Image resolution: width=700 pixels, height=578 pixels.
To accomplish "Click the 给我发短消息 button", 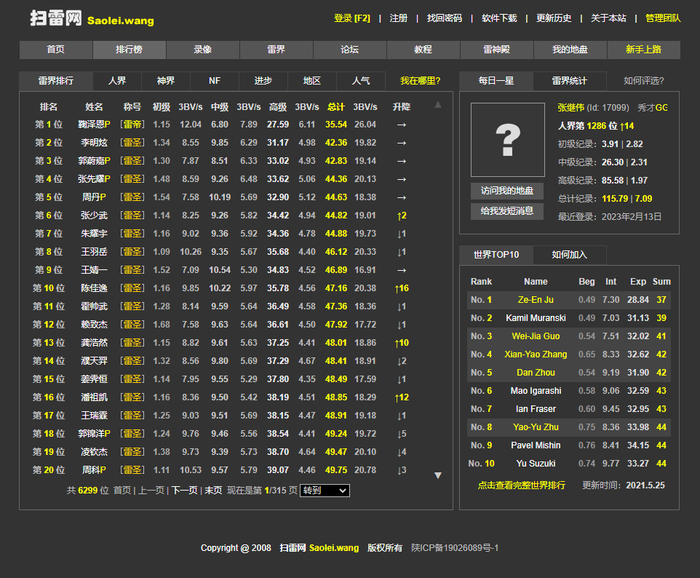I will click(x=507, y=210).
